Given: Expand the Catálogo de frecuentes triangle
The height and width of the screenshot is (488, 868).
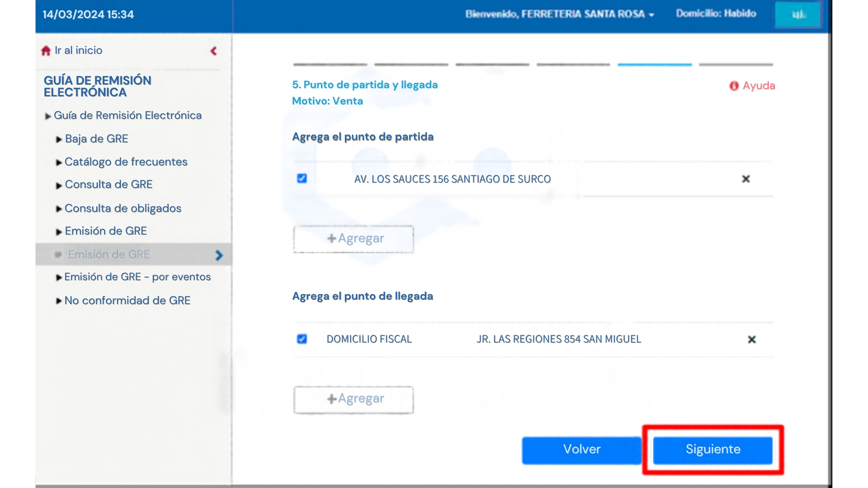Looking at the screenshot, I should [59, 163].
